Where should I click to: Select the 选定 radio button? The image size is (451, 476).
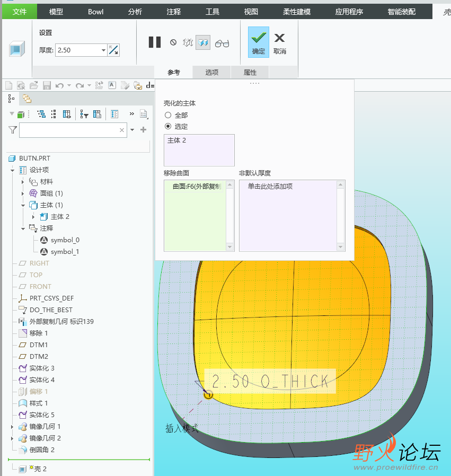(168, 126)
